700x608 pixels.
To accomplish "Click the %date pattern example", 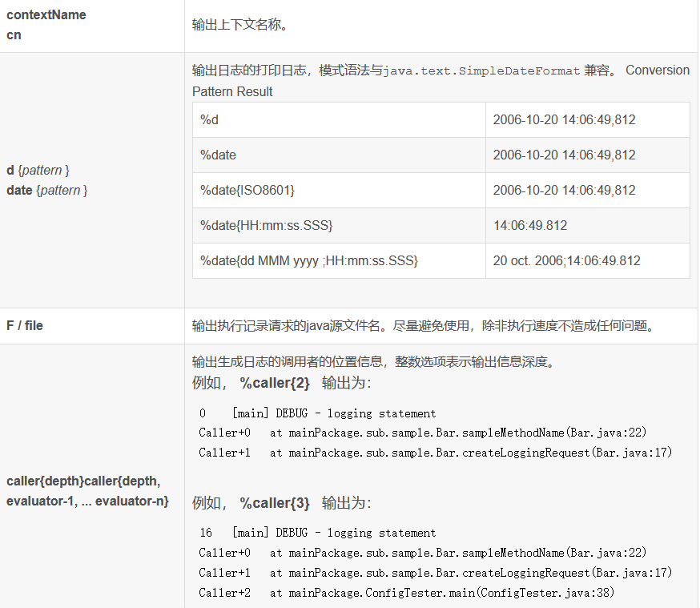I will 211,155.
